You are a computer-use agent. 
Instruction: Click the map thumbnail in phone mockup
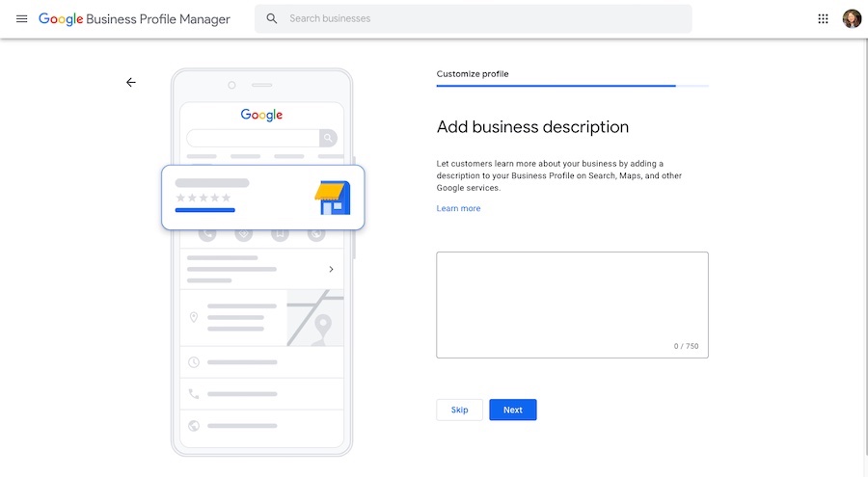click(x=315, y=318)
